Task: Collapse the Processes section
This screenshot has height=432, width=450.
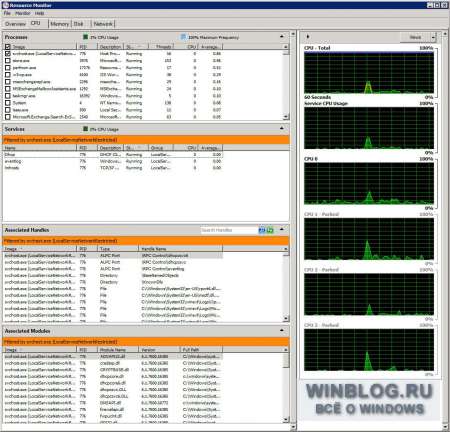Action: [x=282, y=37]
